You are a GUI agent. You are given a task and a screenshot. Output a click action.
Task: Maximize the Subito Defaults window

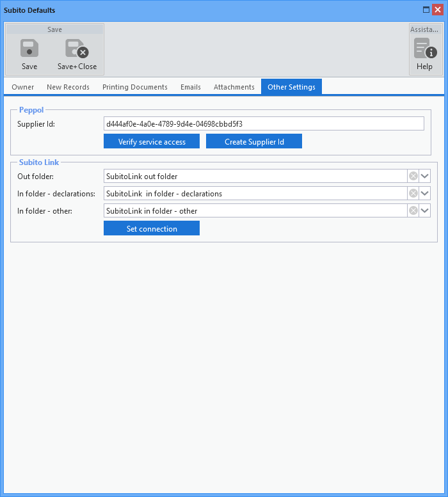coord(426,10)
